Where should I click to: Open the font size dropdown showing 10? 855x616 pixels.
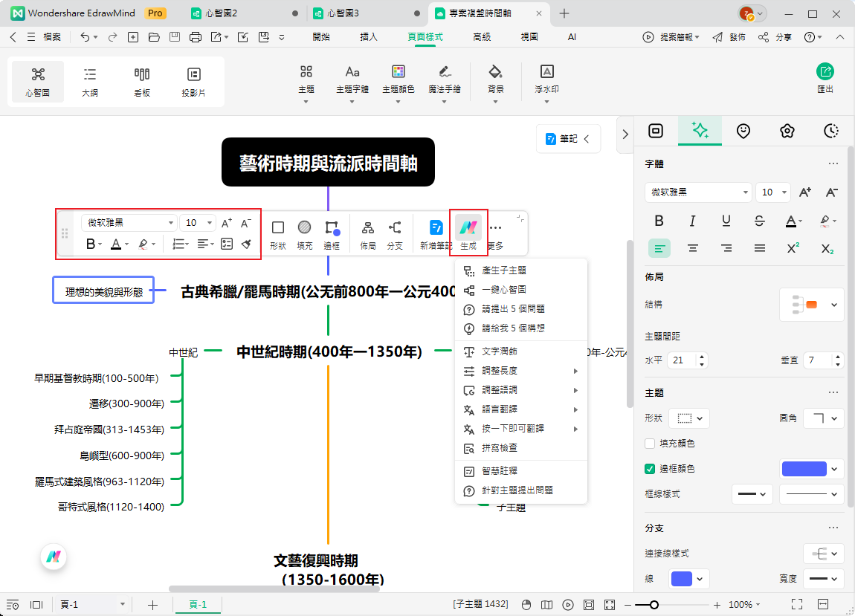tap(772, 192)
